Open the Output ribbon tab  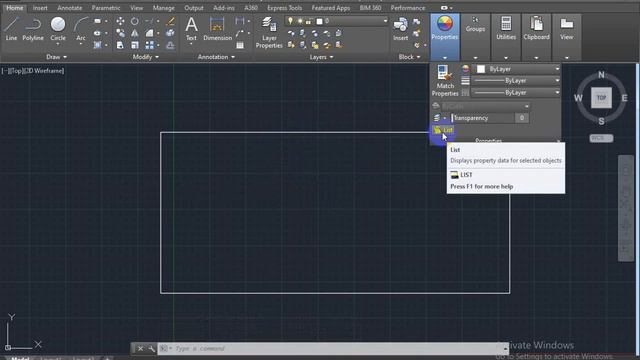click(x=193, y=8)
